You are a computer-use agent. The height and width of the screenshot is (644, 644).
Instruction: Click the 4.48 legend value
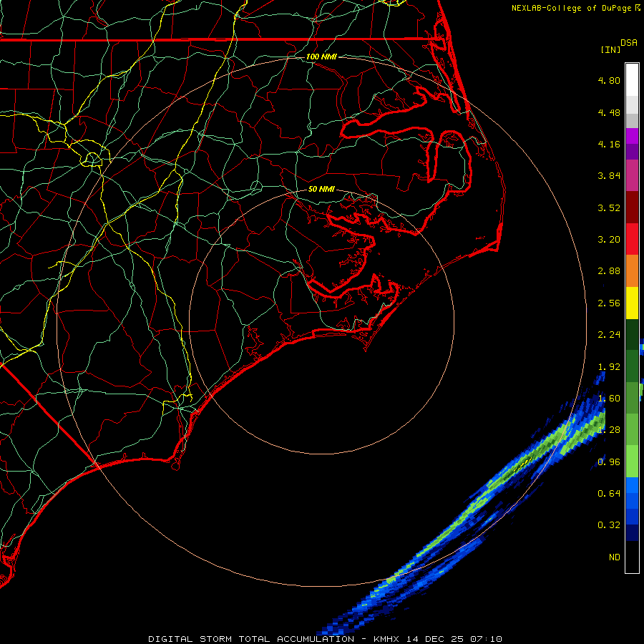tap(609, 112)
